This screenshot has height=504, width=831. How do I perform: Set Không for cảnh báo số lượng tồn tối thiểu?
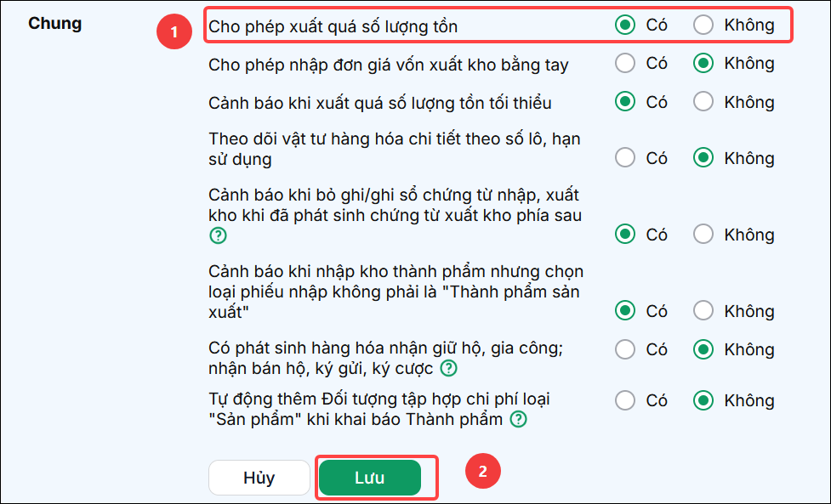click(703, 102)
